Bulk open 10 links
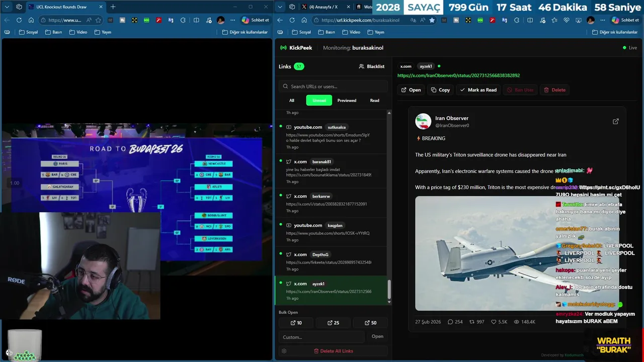Viewport: 644px width, 362px height. pos(296,323)
